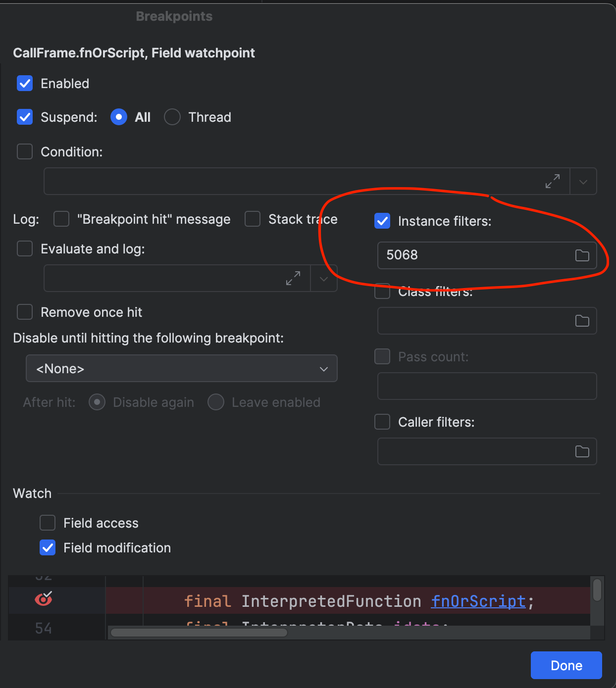This screenshot has width=616, height=688.
Task: Click the fnOrScript link in code
Action: pos(478,601)
